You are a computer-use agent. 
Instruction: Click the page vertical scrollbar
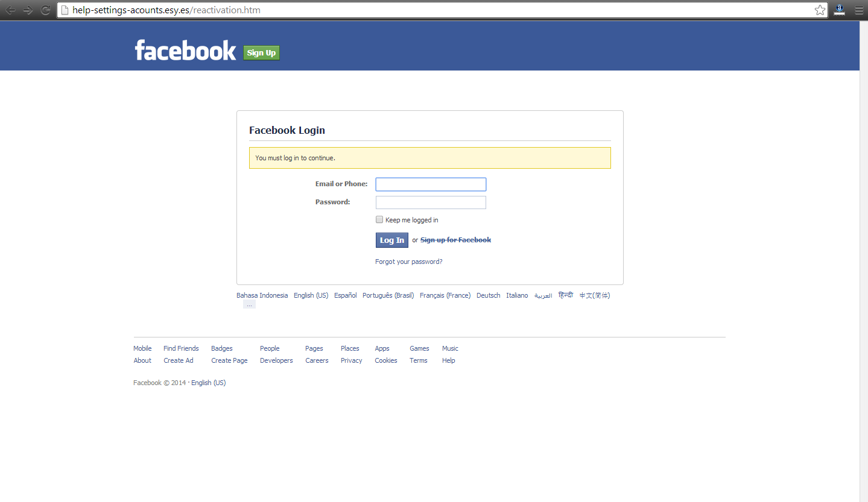coord(864,262)
